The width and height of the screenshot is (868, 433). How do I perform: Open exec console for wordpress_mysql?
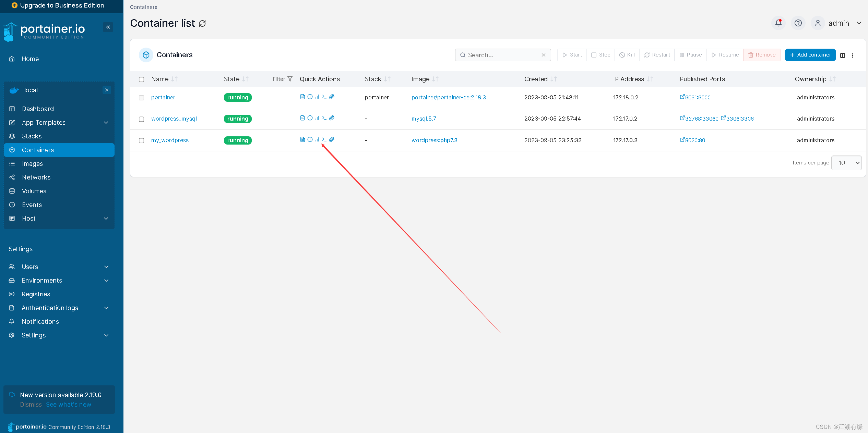[x=324, y=118]
